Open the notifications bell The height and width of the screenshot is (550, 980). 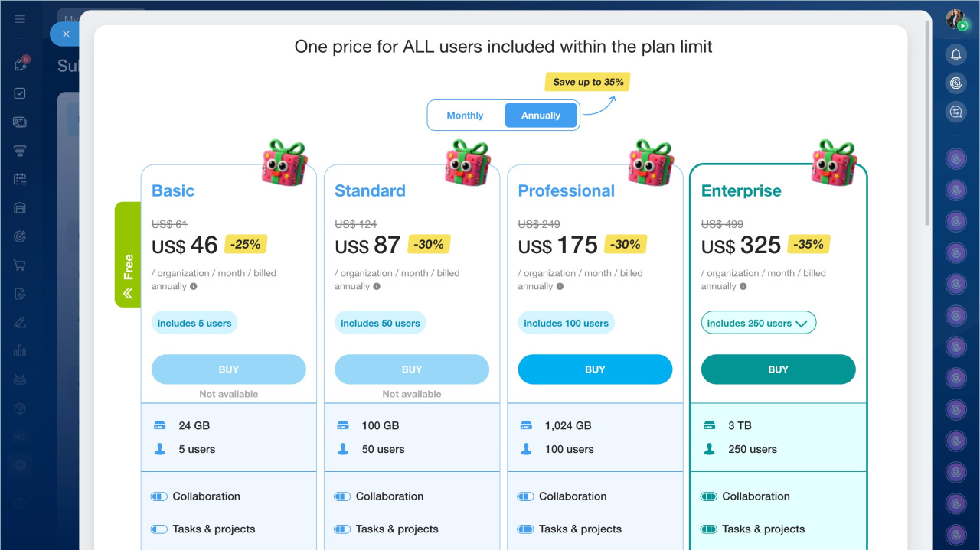click(x=955, y=54)
